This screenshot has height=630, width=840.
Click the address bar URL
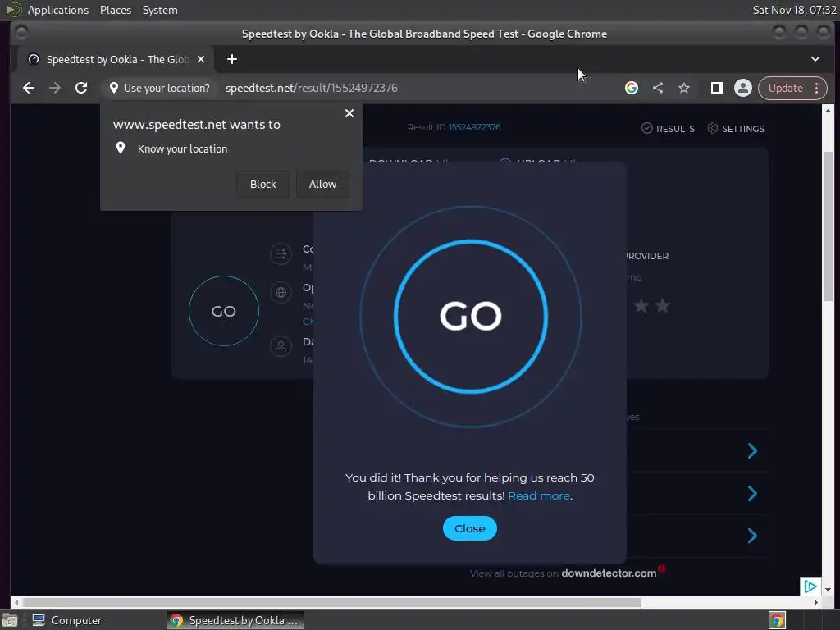[x=311, y=88]
